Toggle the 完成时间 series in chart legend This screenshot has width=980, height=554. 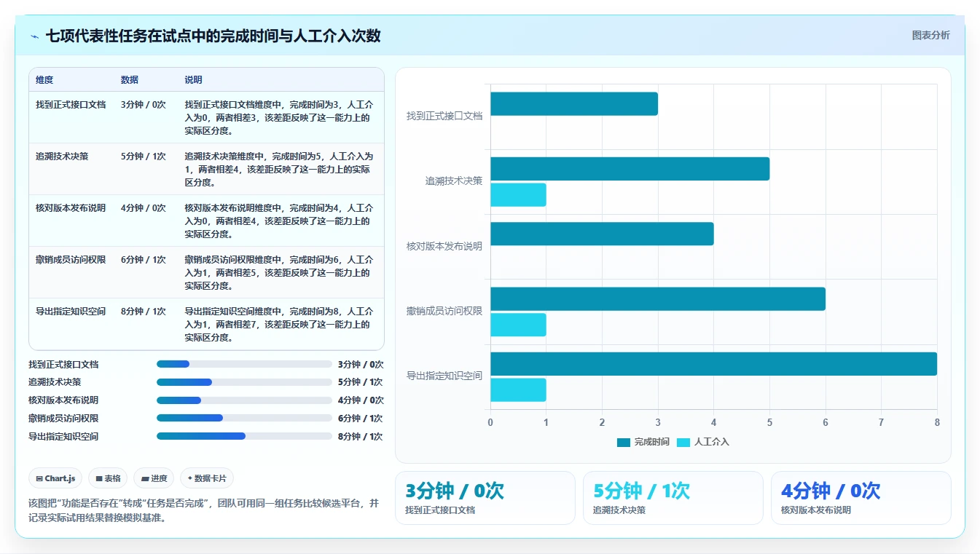click(643, 442)
